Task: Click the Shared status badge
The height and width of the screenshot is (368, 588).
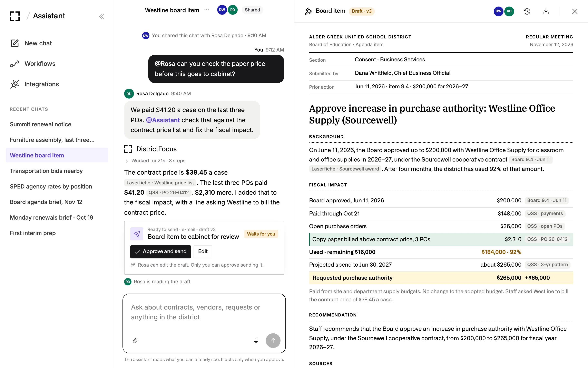Action: point(252,10)
